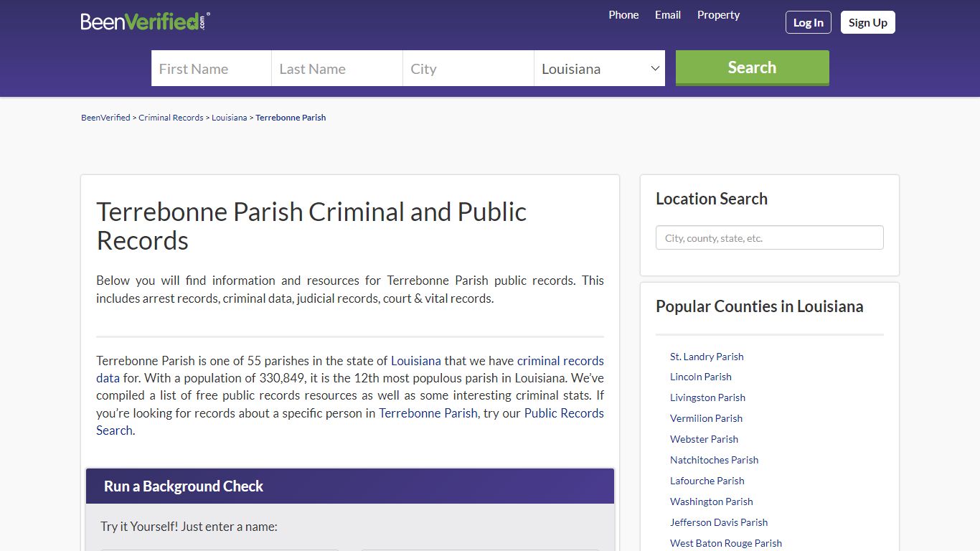Follow the Terrebonne Parish paragraph link
The image size is (980, 551).
(x=428, y=413)
